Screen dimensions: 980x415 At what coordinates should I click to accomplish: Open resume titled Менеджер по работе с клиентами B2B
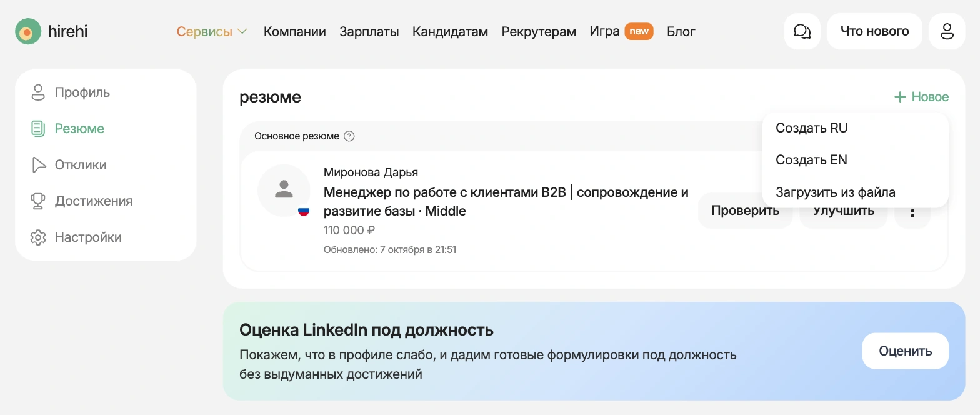click(506, 202)
